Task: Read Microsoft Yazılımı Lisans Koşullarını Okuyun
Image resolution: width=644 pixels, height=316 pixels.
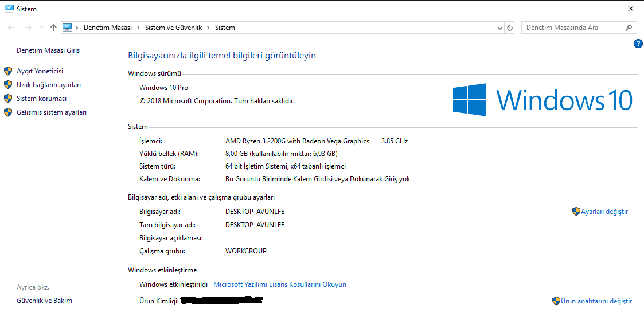Action: pos(280,284)
